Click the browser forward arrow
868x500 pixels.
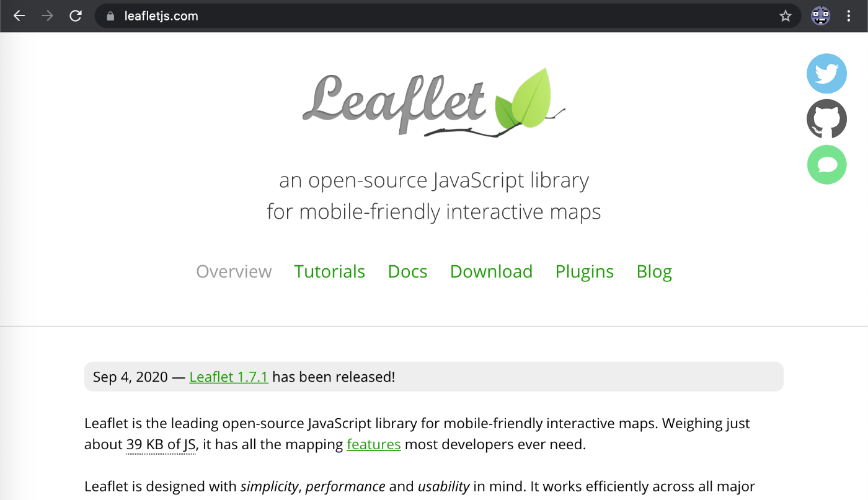[x=47, y=16]
